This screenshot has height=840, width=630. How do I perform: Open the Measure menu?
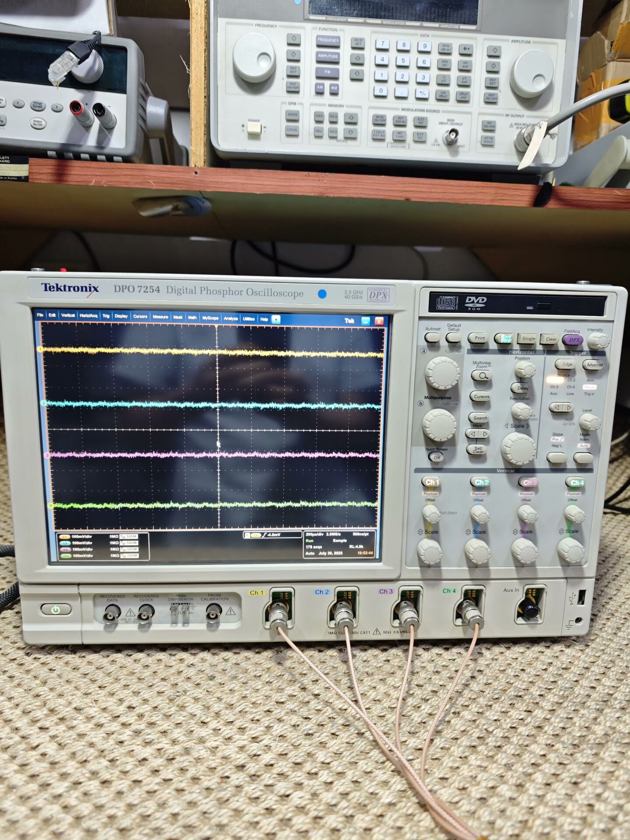tap(161, 317)
